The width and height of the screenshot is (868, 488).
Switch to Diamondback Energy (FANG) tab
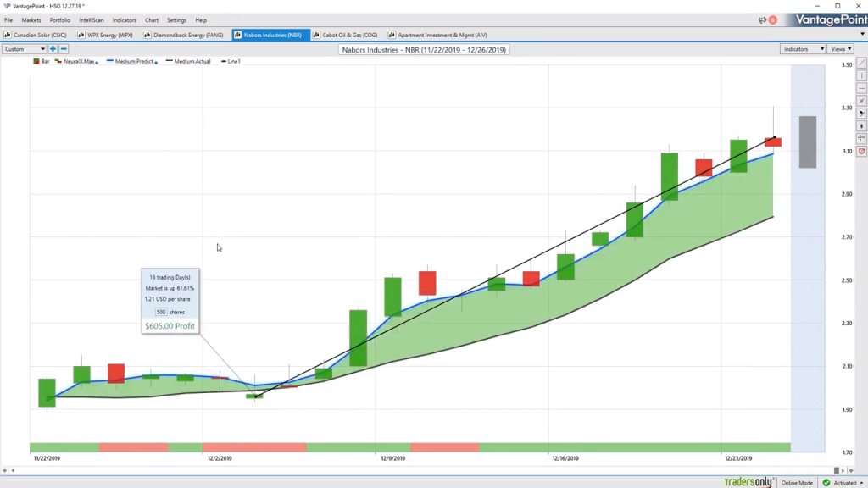tap(183, 35)
